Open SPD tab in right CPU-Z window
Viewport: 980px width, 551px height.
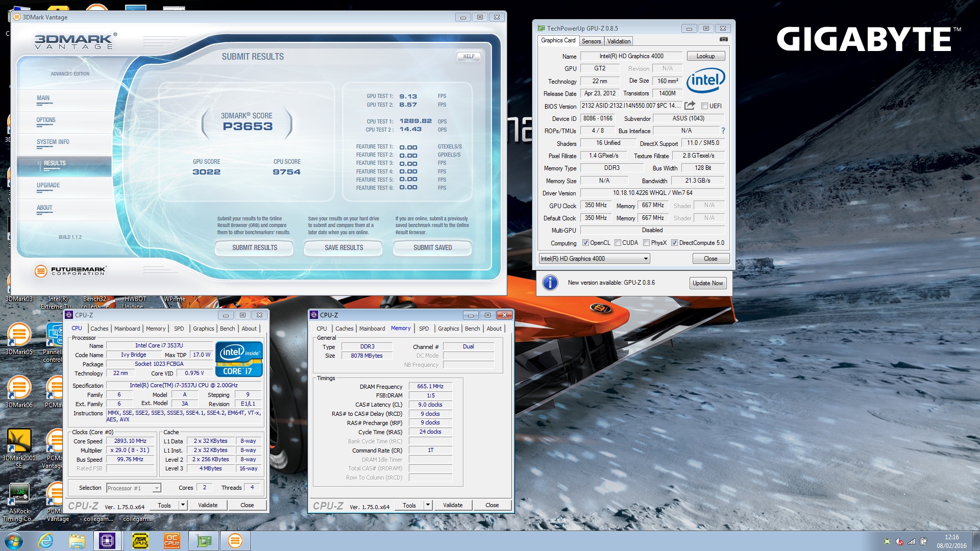pyautogui.click(x=424, y=329)
